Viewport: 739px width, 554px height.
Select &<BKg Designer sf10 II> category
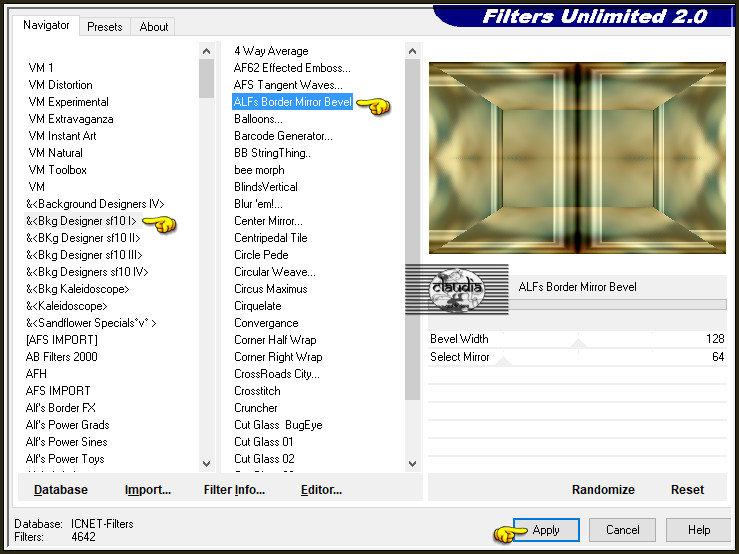pyautogui.click(x=83, y=238)
